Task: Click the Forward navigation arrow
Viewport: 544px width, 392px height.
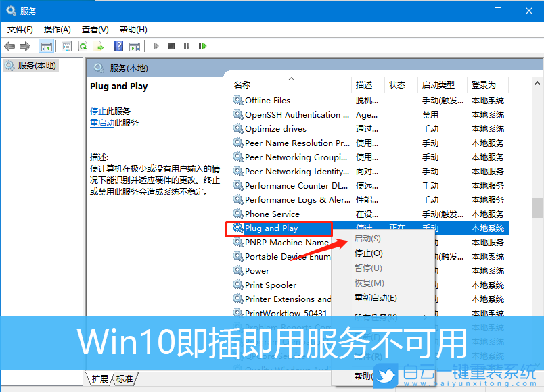Action: click(25, 46)
